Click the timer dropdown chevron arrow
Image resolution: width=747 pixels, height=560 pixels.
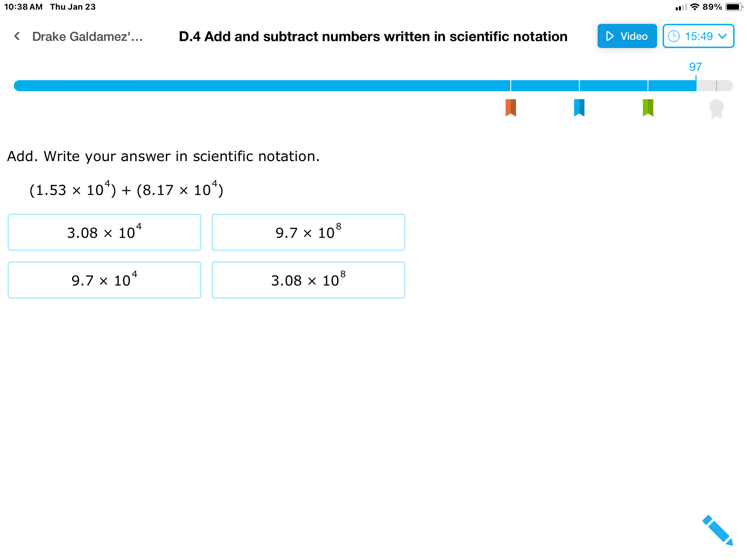(722, 36)
